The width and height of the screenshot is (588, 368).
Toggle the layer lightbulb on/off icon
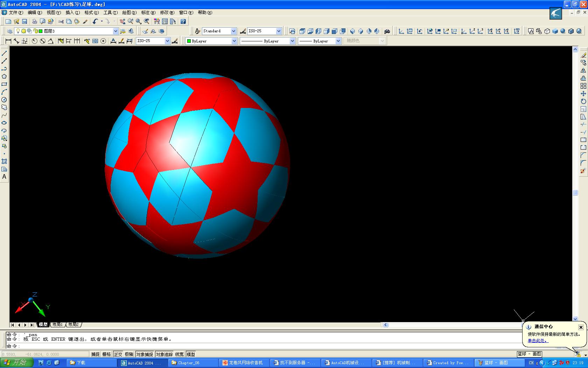coord(18,31)
